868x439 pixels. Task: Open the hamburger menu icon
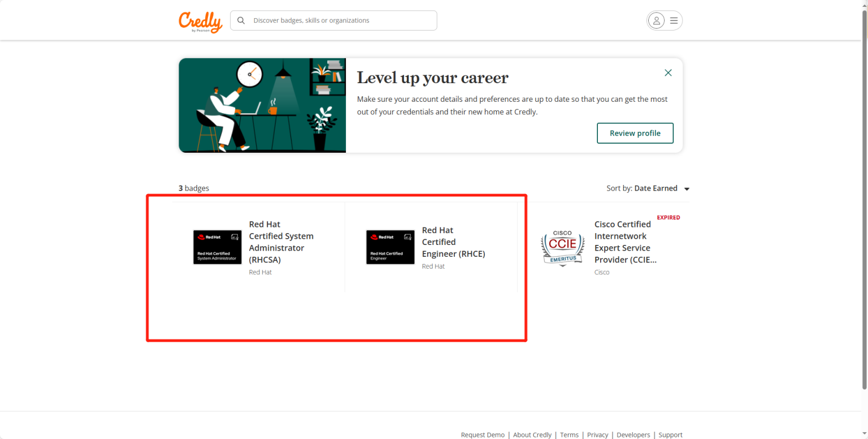[x=674, y=20]
